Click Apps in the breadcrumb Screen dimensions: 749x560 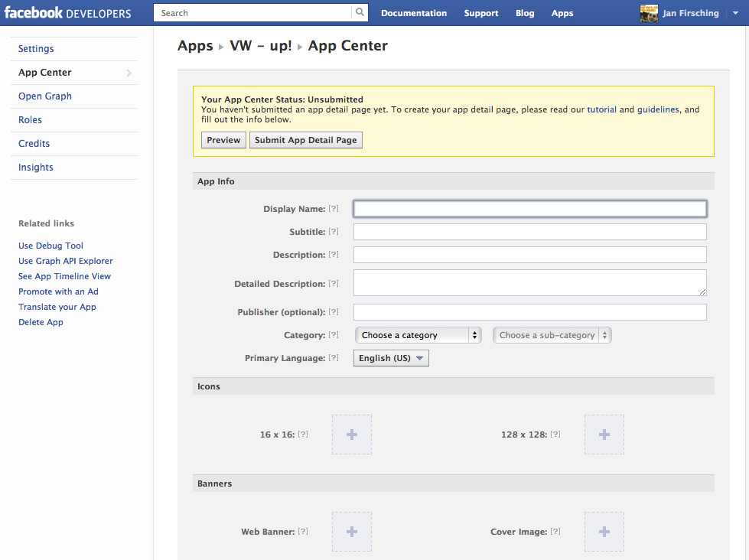pos(195,46)
